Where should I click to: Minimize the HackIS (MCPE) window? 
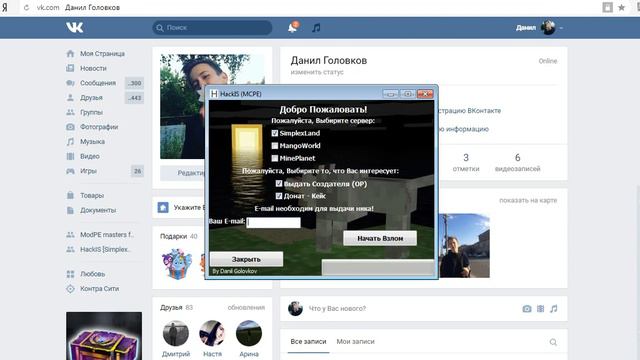coord(390,94)
